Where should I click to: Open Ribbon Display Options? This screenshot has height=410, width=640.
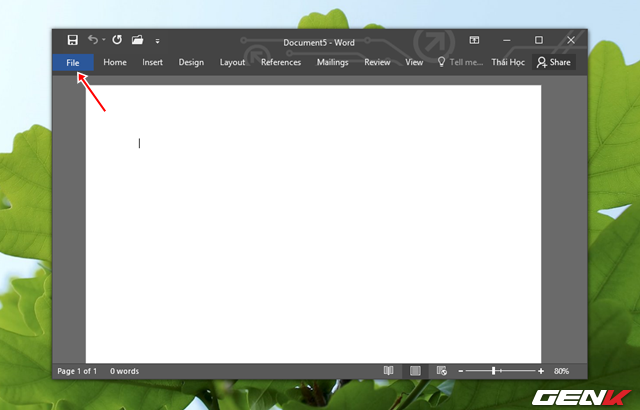(x=474, y=40)
